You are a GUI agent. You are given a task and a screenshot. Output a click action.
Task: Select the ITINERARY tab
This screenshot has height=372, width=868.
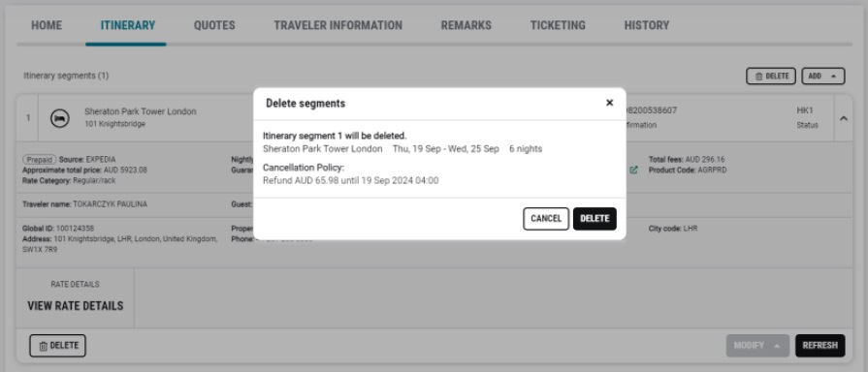127,25
